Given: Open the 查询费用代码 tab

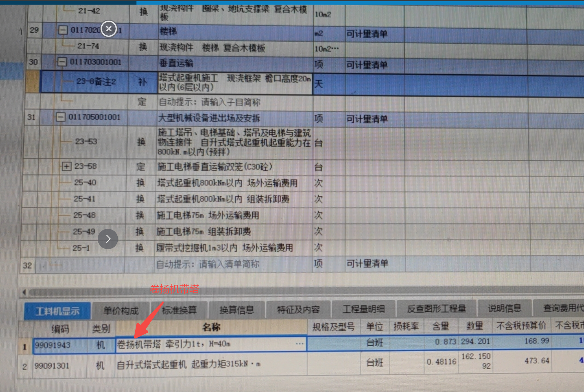Looking at the screenshot, I should 559,308.
